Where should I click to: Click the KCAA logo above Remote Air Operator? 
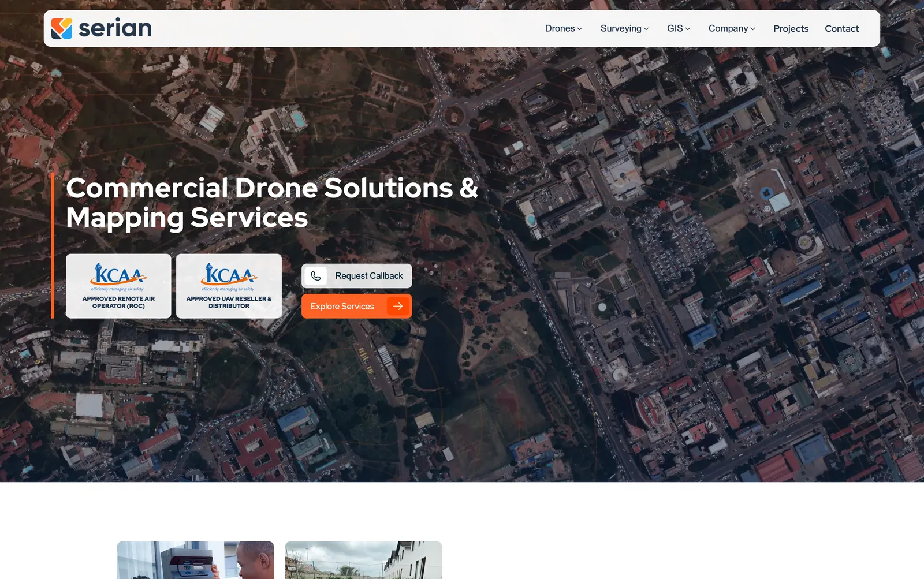click(x=118, y=277)
